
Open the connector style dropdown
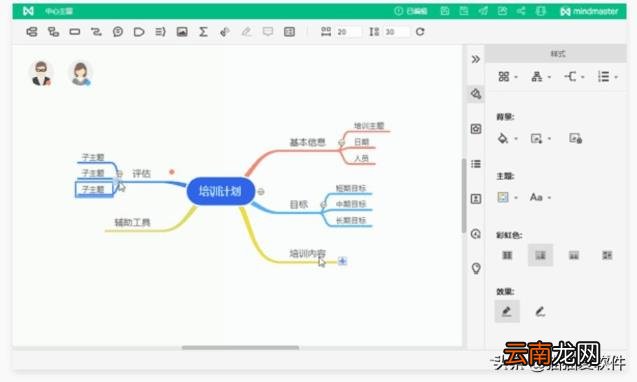pos(574,76)
